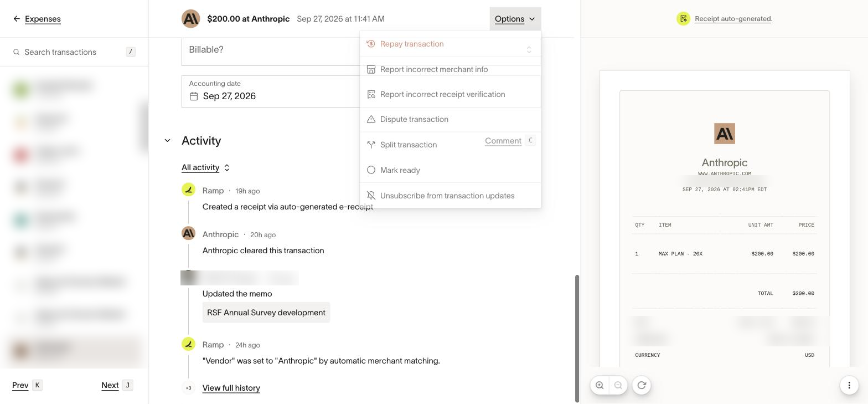Screen dimensions: 868x404
Task: Click the Ramp avatar on the 19h ago entry
Action: [x=188, y=190]
